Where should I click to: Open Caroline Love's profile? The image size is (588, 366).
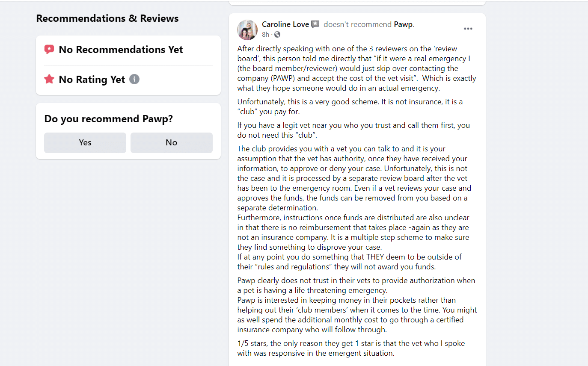(x=285, y=24)
